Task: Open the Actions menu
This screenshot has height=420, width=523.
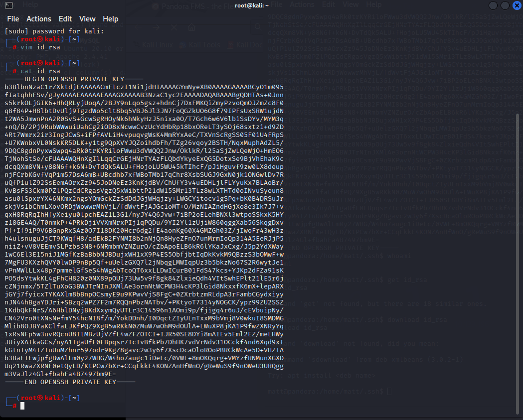Action: pyautogui.click(x=39, y=19)
